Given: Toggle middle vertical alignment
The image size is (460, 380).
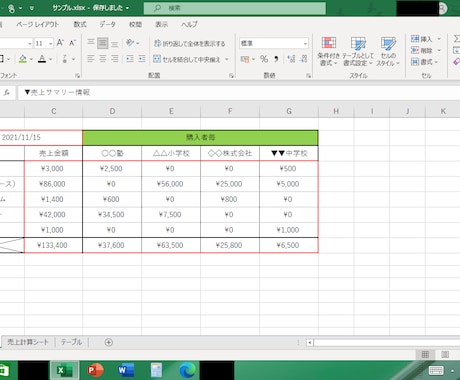Looking at the screenshot, I should pos(103,43).
